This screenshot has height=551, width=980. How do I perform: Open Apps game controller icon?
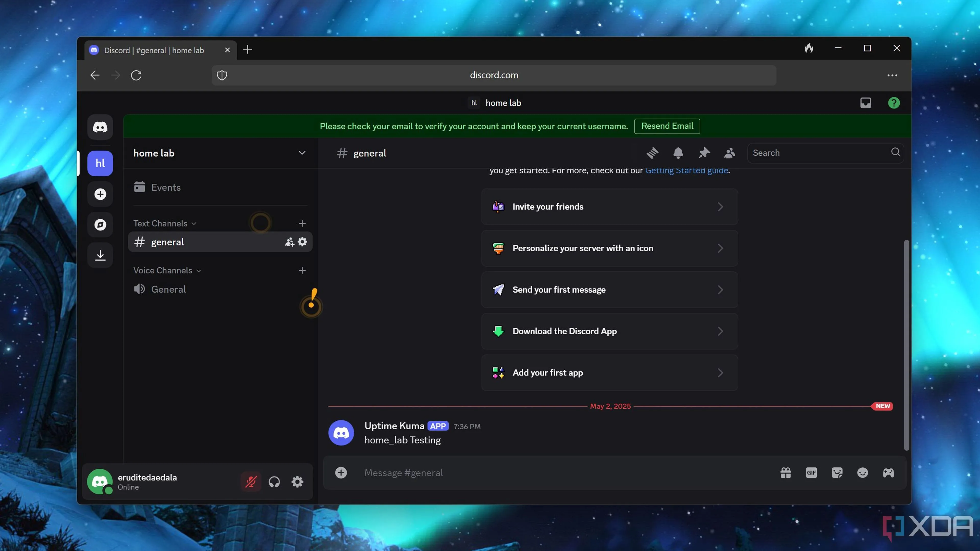click(x=888, y=473)
